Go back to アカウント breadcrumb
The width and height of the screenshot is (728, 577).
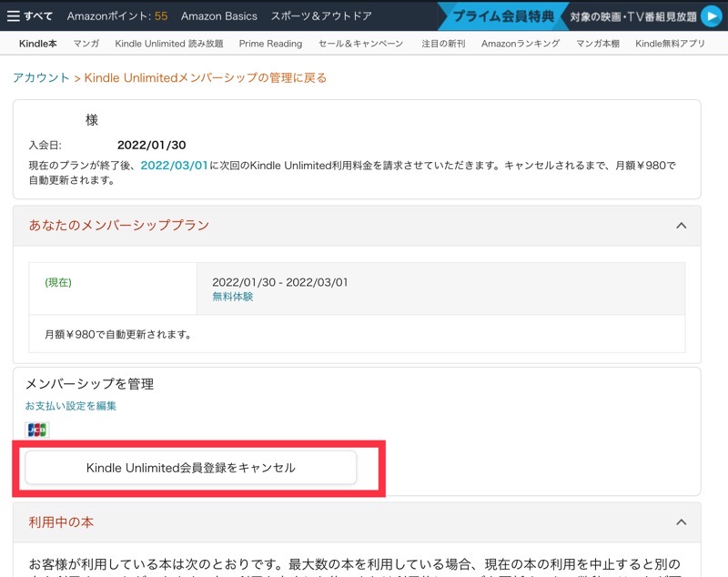tap(41, 78)
